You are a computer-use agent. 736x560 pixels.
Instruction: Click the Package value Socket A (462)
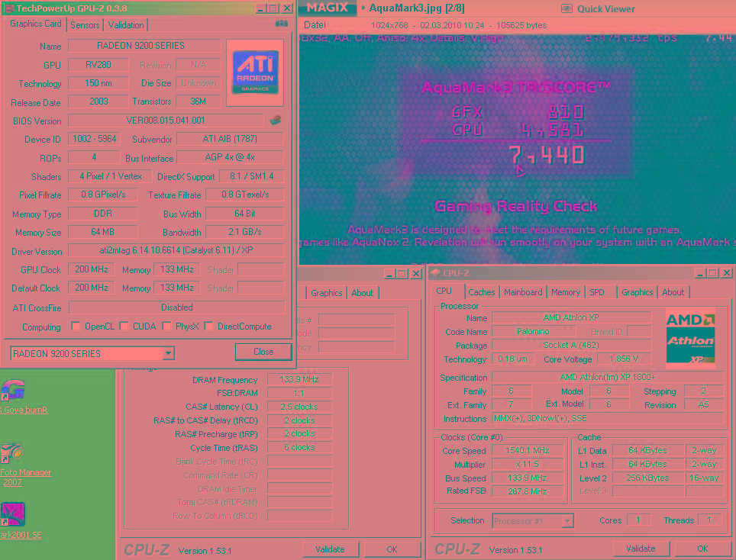[571, 345]
